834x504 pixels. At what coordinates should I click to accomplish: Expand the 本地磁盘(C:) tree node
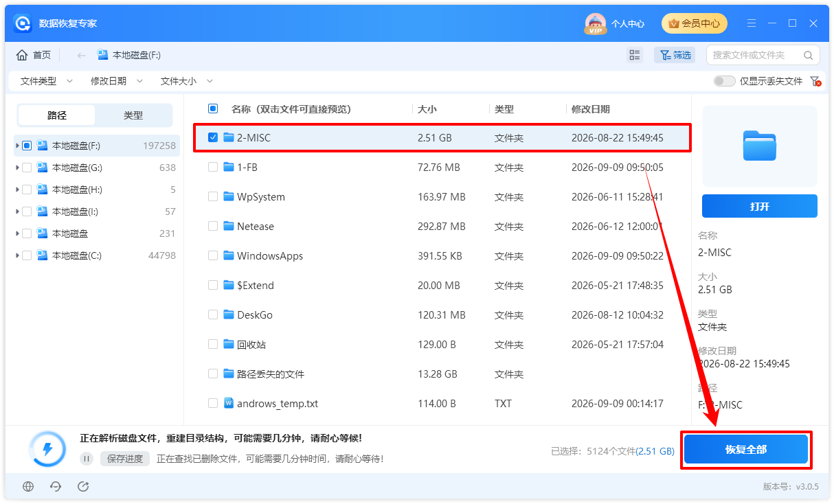[x=16, y=255]
